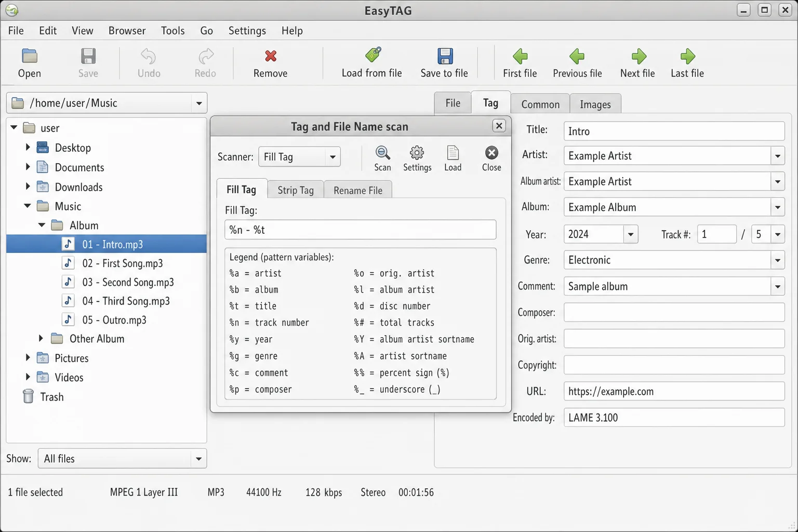
Task: Click the empty Composer field
Action: point(674,312)
